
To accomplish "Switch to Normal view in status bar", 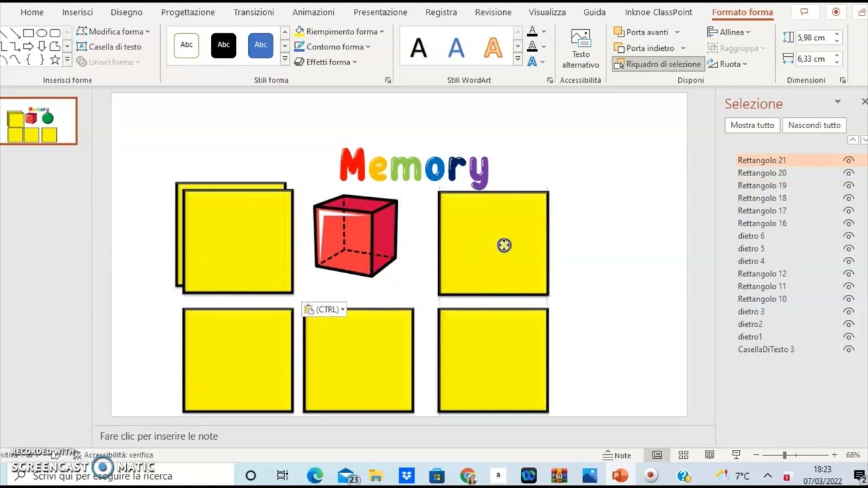I will (x=656, y=455).
